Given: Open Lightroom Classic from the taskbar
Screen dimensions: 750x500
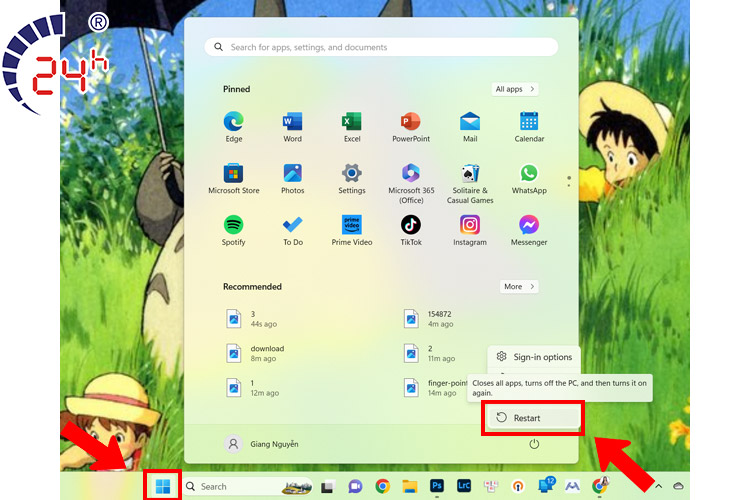Looking at the screenshot, I should click(x=464, y=486).
